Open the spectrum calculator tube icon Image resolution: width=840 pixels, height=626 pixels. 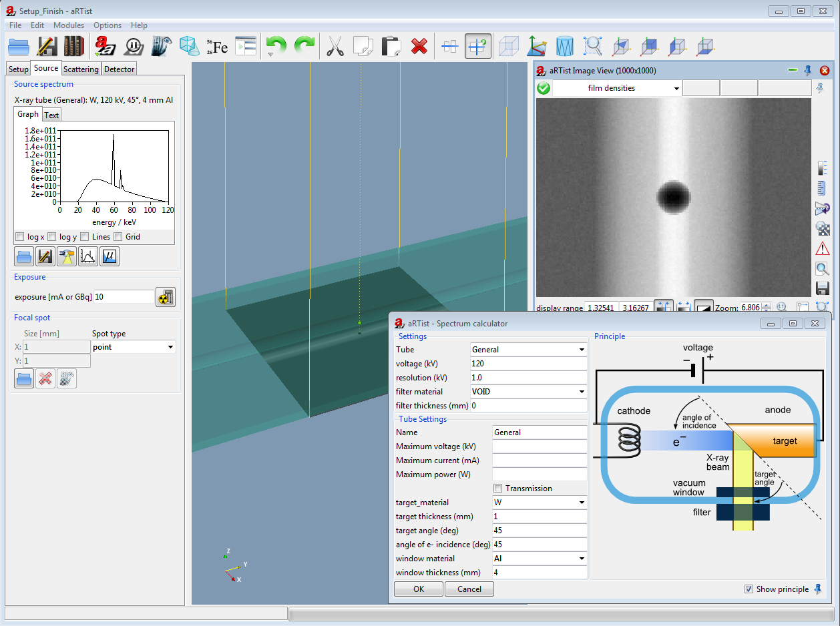pos(67,256)
